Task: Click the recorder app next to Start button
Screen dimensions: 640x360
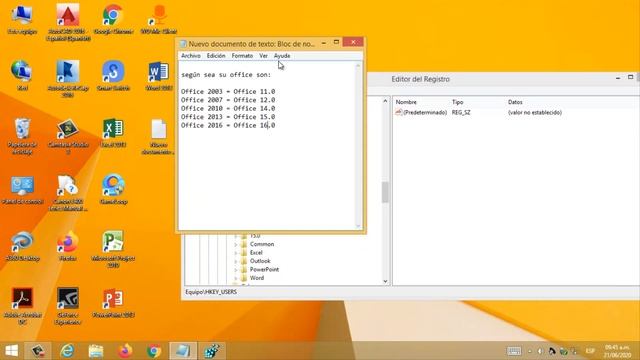Action: [x=38, y=351]
